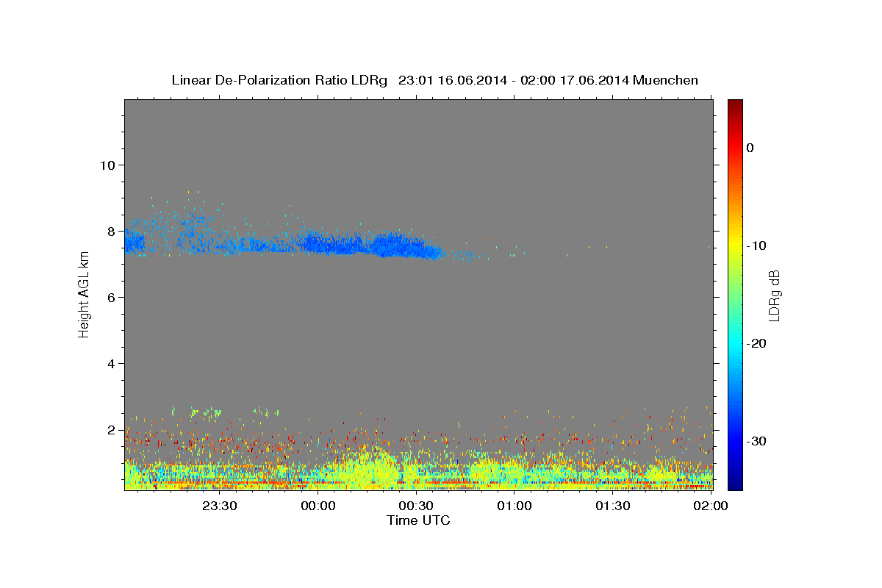Click the '01:00' time tick label
The height and width of the screenshot is (588, 882).
(514, 506)
